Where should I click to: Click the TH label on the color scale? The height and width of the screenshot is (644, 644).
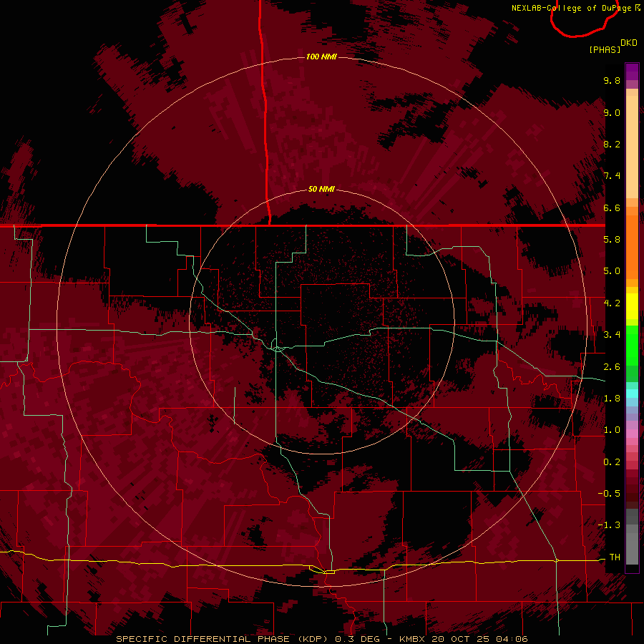615,557
